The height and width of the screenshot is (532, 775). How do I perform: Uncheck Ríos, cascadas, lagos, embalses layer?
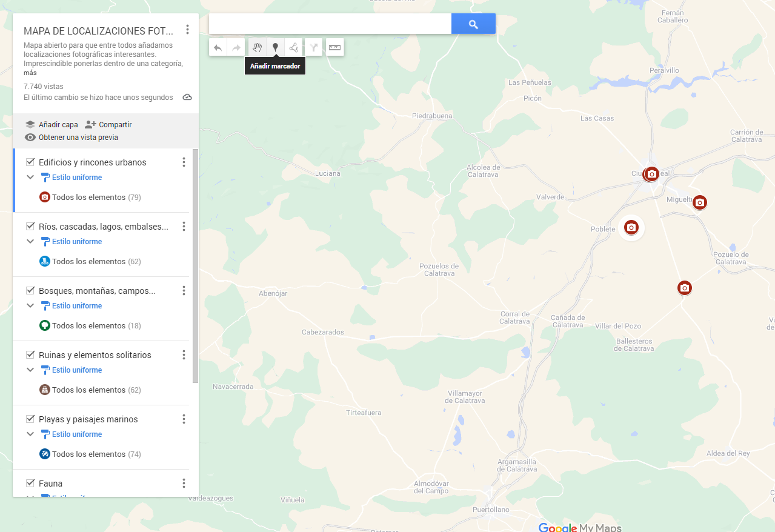point(30,226)
